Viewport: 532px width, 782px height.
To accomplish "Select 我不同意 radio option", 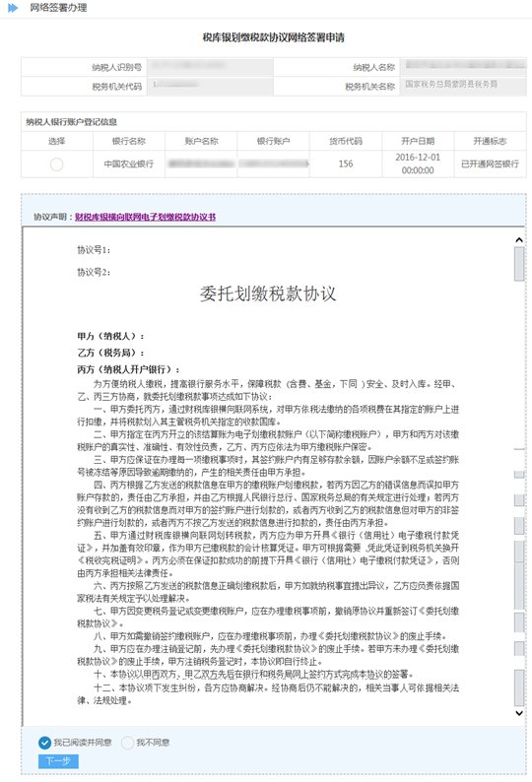I will tap(127, 743).
